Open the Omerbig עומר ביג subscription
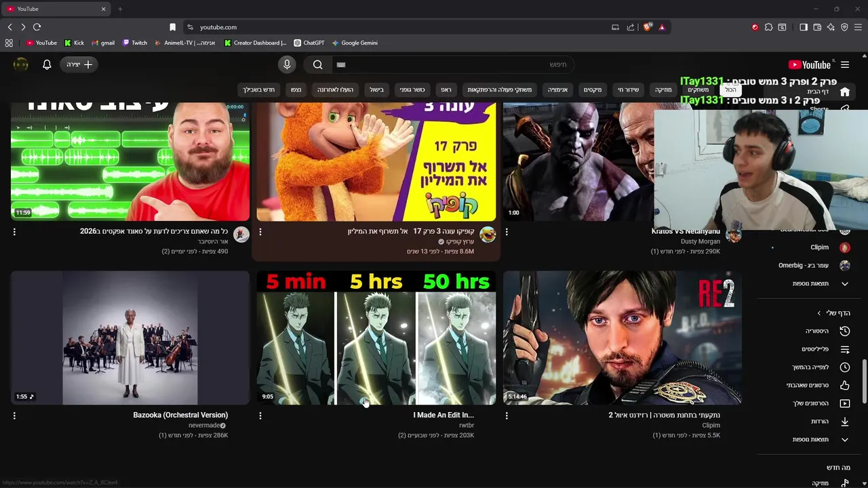Image resolution: width=868 pixels, height=488 pixels. pos(814,266)
